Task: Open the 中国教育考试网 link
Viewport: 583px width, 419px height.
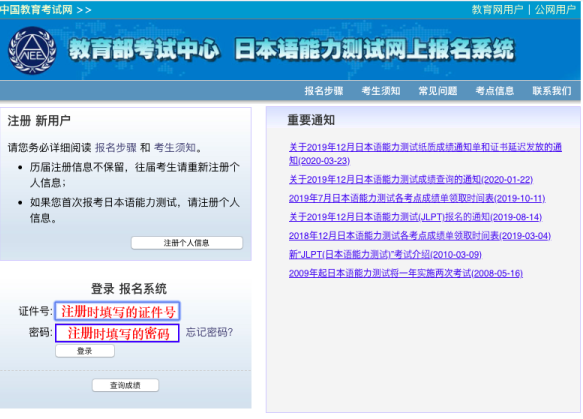Action: (x=36, y=10)
